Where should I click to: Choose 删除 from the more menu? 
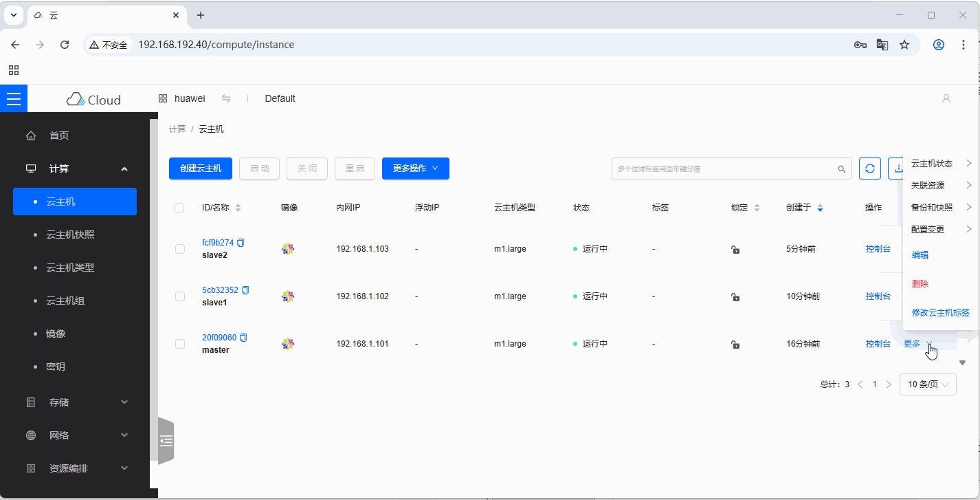tap(920, 284)
